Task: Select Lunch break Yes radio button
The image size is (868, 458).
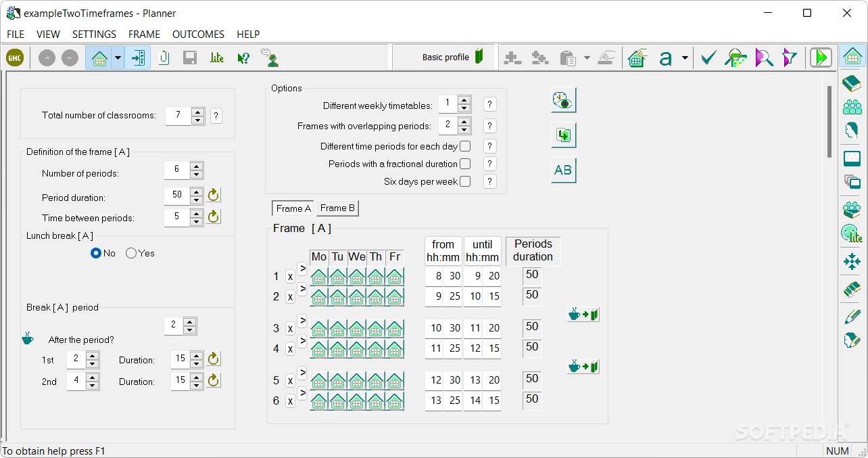Action: (x=131, y=253)
